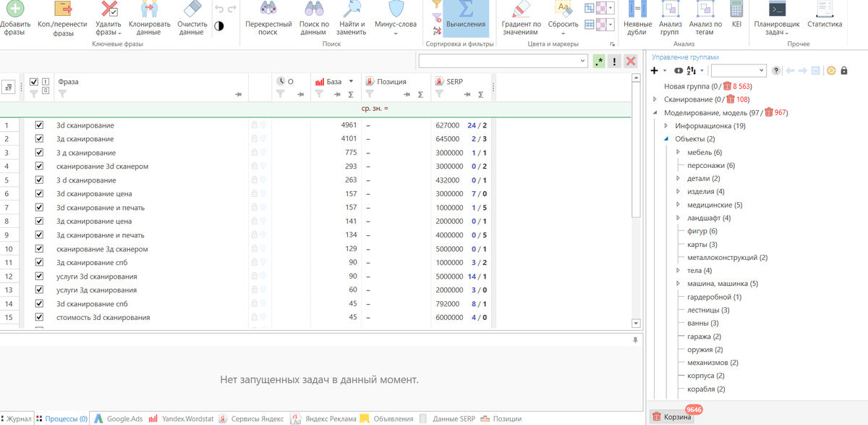Expand the Сканирование group
The height and width of the screenshot is (425, 868).
(655, 99)
